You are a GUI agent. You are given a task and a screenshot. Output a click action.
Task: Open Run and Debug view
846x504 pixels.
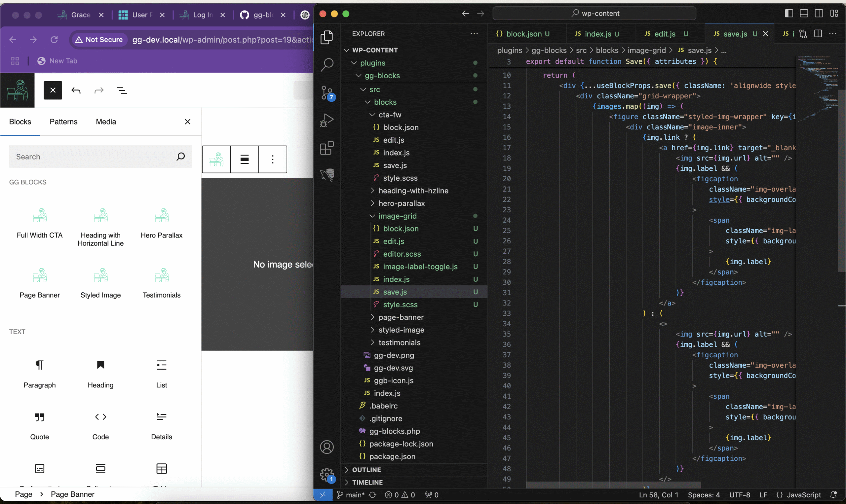(x=327, y=120)
